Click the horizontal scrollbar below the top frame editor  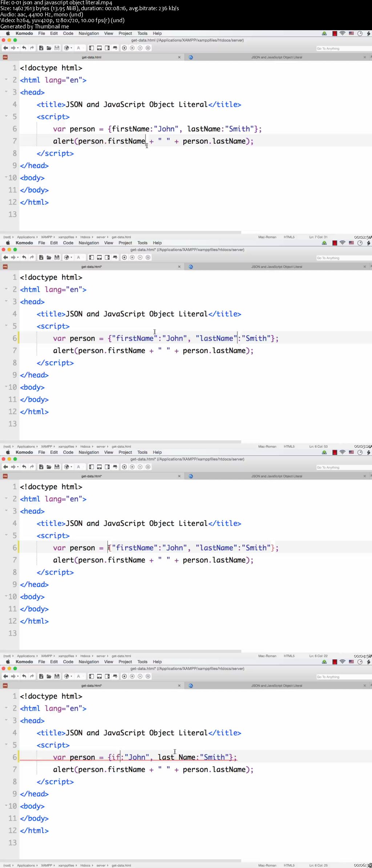121,232
